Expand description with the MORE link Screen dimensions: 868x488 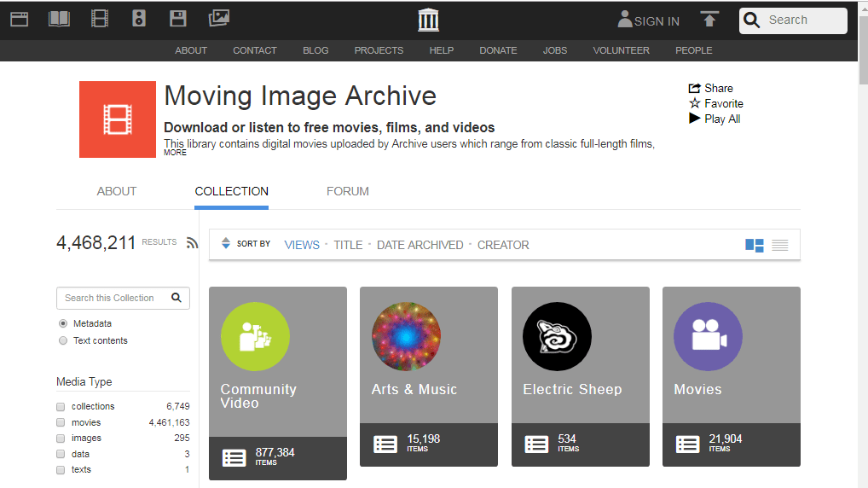click(175, 153)
